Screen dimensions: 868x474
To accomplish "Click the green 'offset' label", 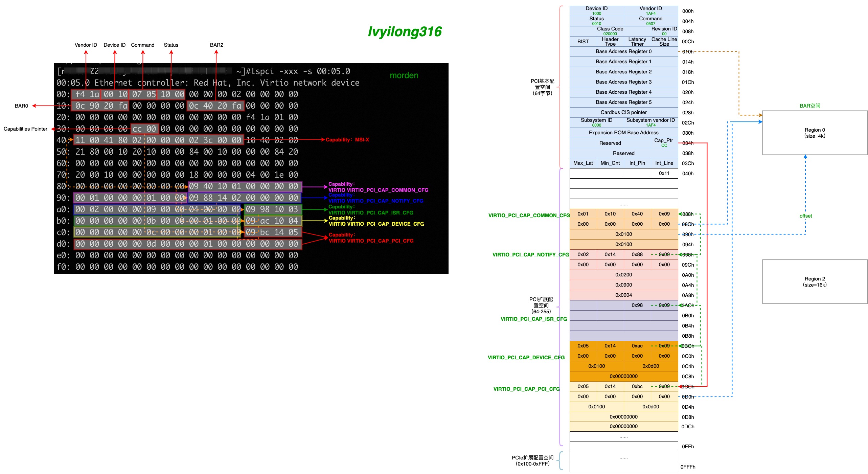I will [x=805, y=216].
